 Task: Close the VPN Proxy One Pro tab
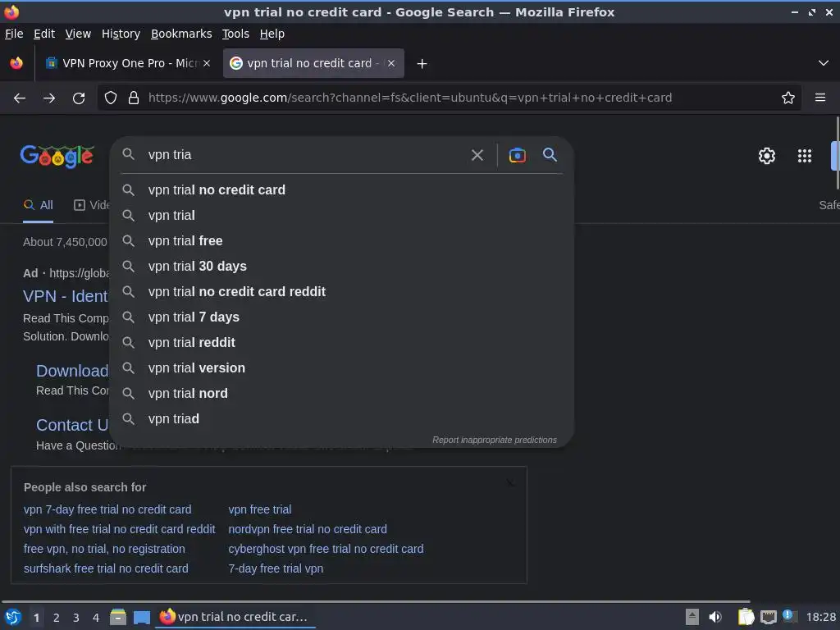point(207,63)
